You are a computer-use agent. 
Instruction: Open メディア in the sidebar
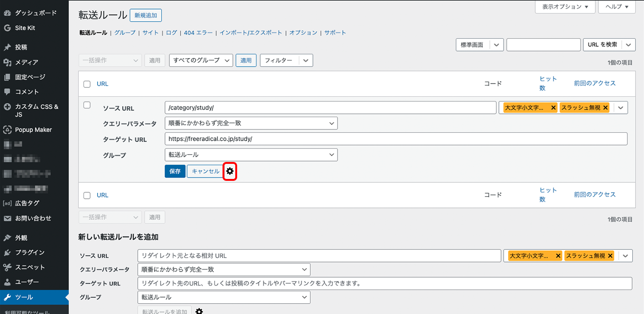pyautogui.click(x=26, y=62)
